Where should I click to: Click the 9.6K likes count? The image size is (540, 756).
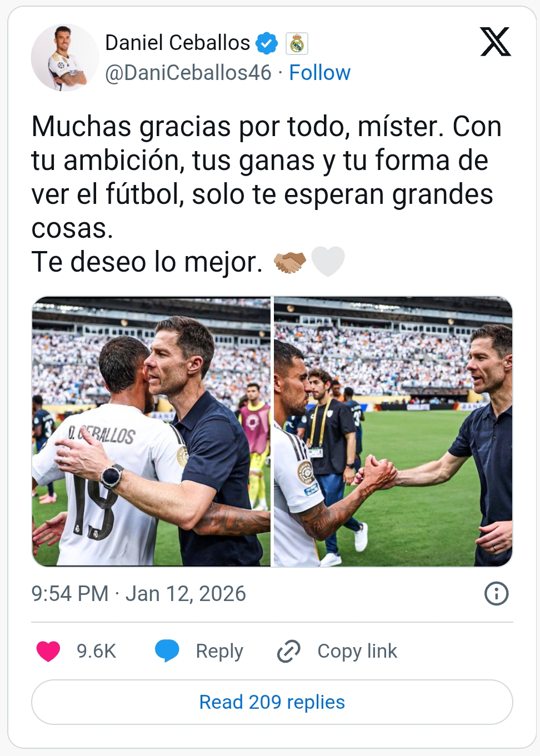(x=96, y=651)
